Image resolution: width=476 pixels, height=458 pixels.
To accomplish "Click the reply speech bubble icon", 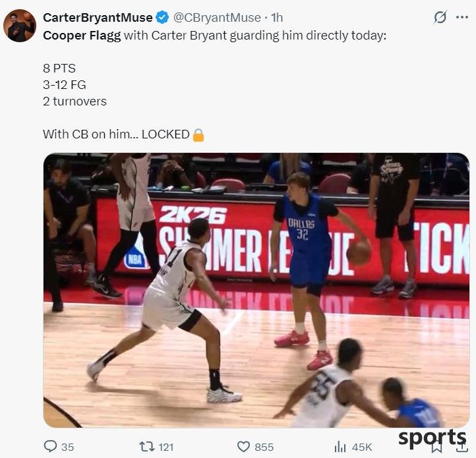I will coord(50,446).
